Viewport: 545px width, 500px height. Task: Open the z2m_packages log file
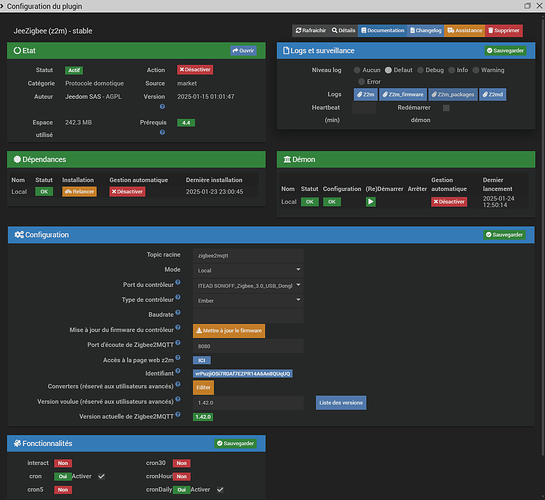[453, 95]
